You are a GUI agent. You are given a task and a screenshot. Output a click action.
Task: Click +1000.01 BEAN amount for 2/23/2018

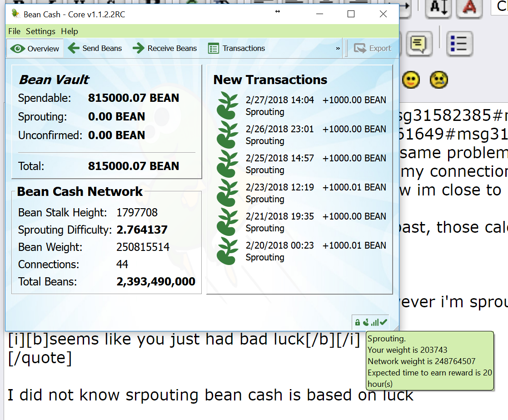coord(354,187)
